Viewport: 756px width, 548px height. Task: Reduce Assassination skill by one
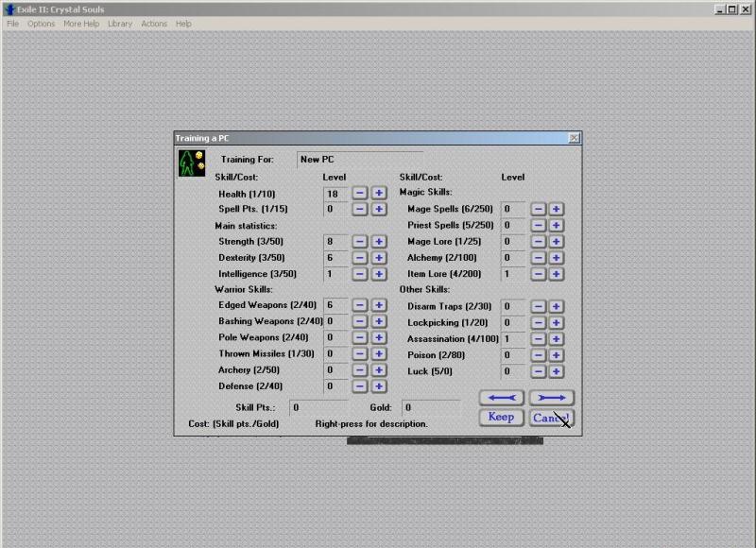(538, 338)
